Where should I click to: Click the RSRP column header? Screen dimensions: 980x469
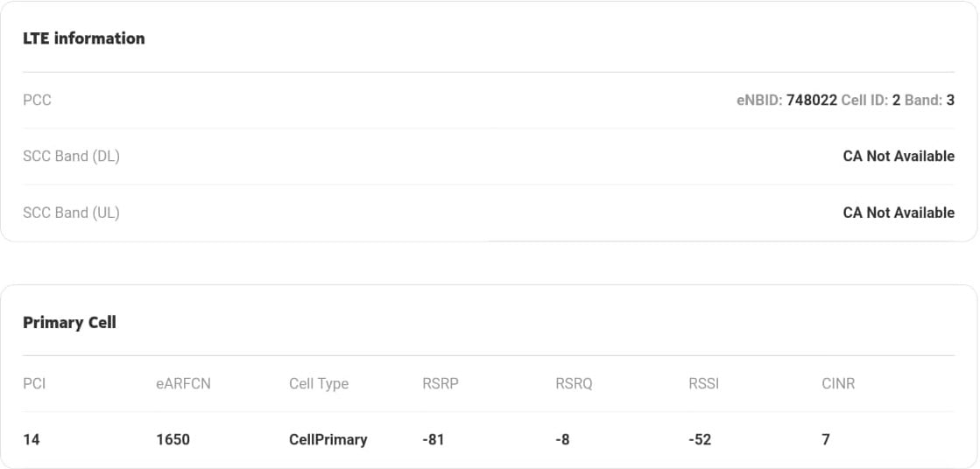pyautogui.click(x=441, y=383)
